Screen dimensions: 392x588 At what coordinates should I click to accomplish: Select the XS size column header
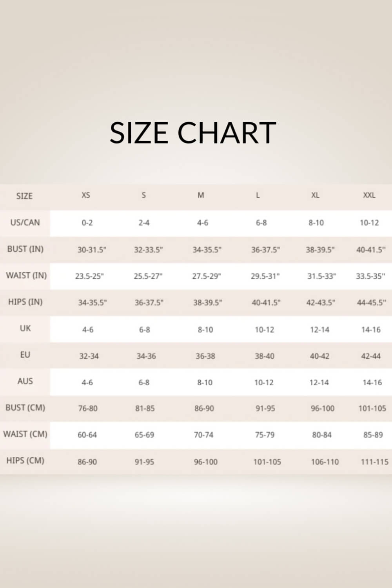tap(86, 195)
